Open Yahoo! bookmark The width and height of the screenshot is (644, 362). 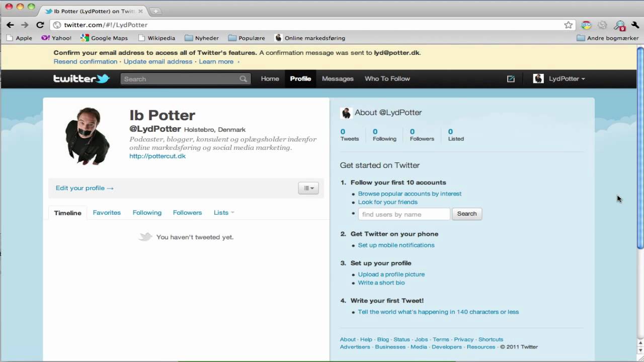(56, 38)
